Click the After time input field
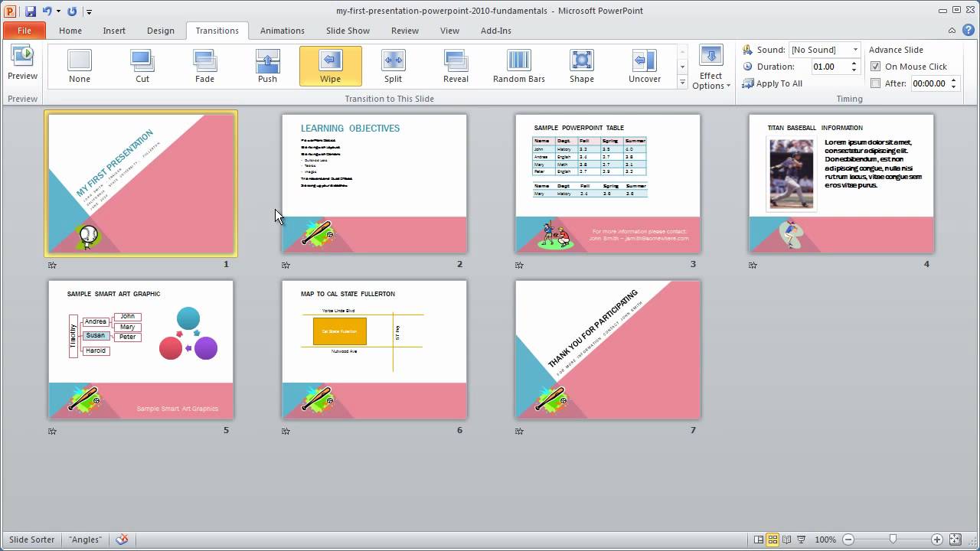 [929, 83]
